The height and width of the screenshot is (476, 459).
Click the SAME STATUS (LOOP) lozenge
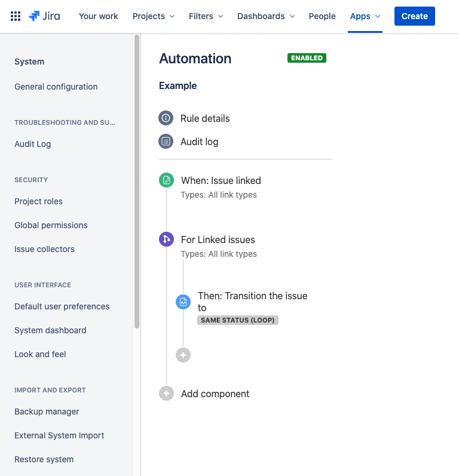pos(238,320)
